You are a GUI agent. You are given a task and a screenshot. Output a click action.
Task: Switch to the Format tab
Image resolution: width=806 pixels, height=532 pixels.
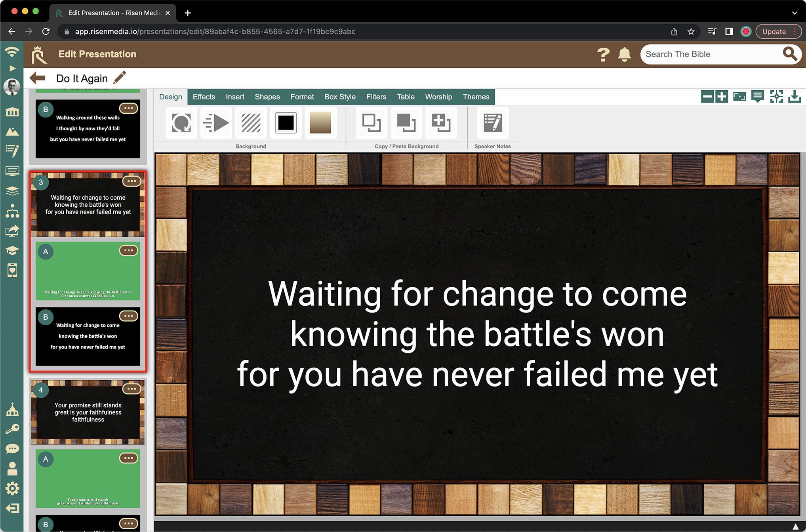click(x=302, y=97)
